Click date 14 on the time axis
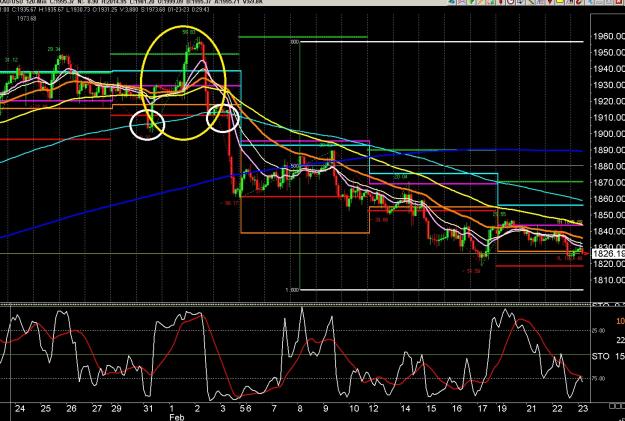The image size is (625, 421). (x=405, y=408)
